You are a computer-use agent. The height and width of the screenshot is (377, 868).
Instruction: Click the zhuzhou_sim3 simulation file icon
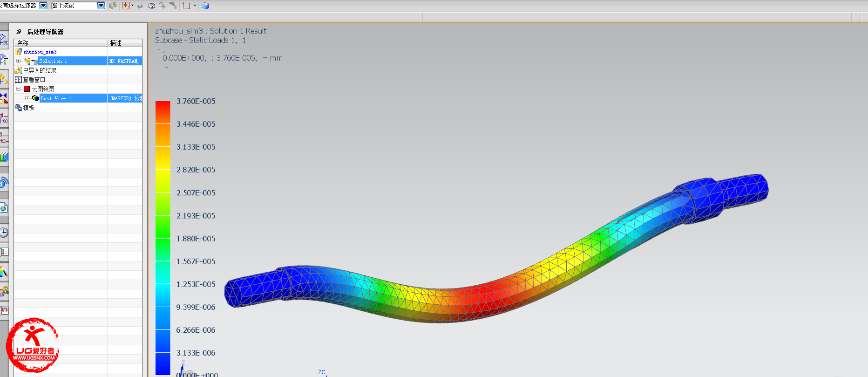pyautogui.click(x=19, y=52)
